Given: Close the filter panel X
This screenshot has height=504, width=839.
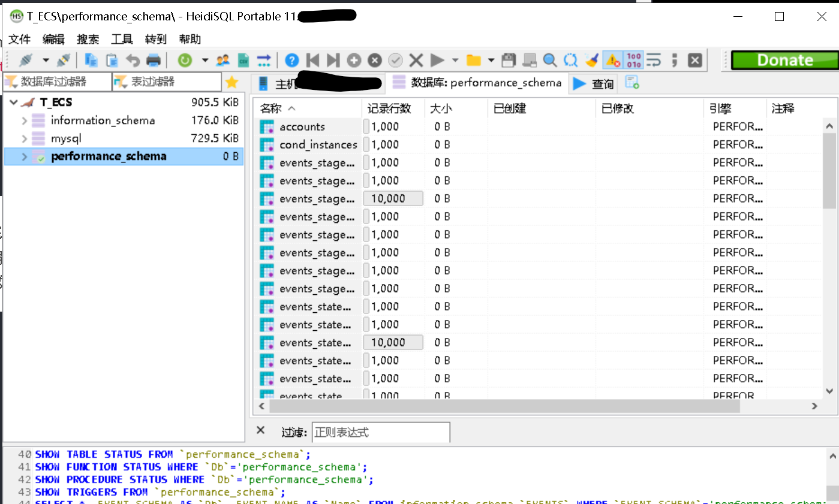Looking at the screenshot, I should point(260,430).
